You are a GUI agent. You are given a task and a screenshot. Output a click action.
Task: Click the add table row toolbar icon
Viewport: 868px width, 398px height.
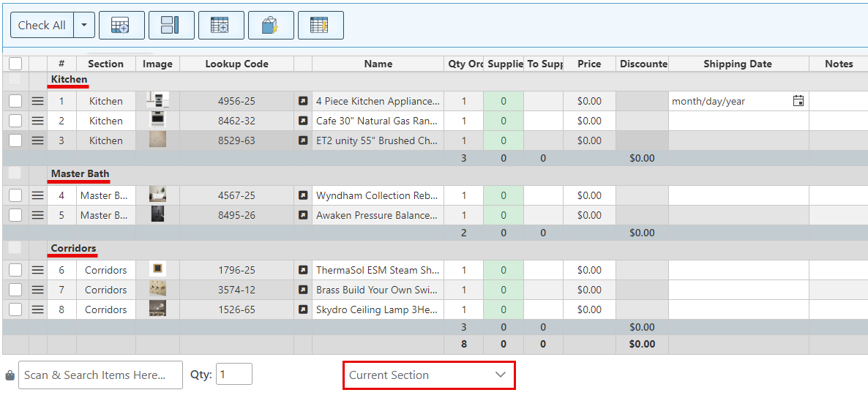tap(121, 26)
